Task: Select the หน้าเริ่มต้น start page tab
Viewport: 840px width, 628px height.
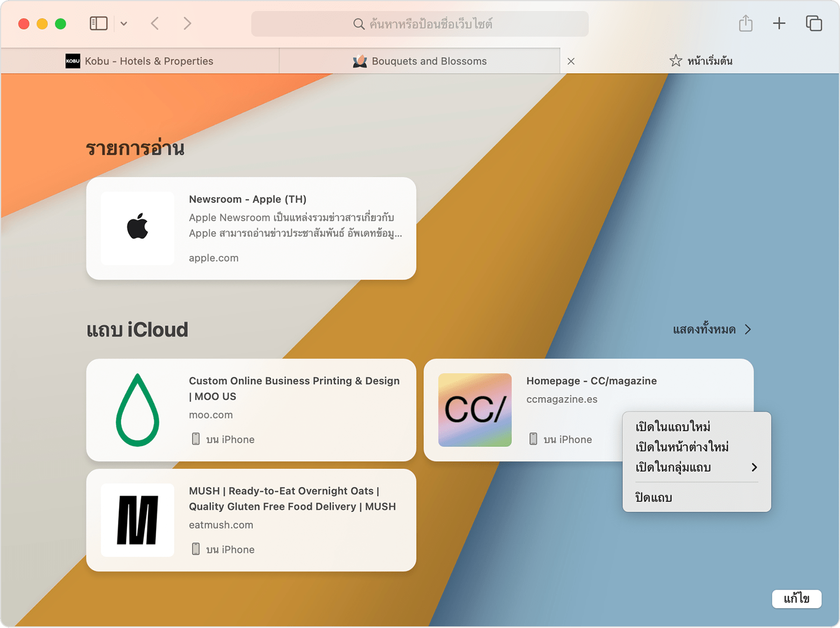Action: point(700,61)
